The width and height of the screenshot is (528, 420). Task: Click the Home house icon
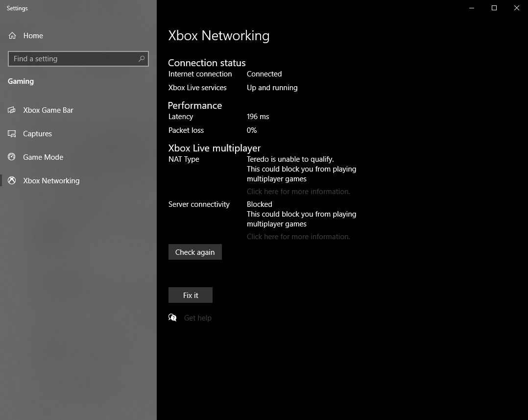click(12, 36)
